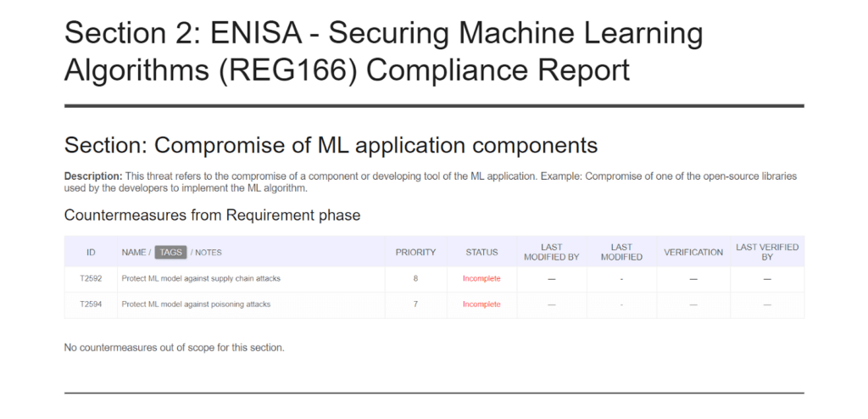Click 'Countermeasures from Requirement phase' subheading
Viewport: 868px width, 419px height.
click(x=213, y=215)
